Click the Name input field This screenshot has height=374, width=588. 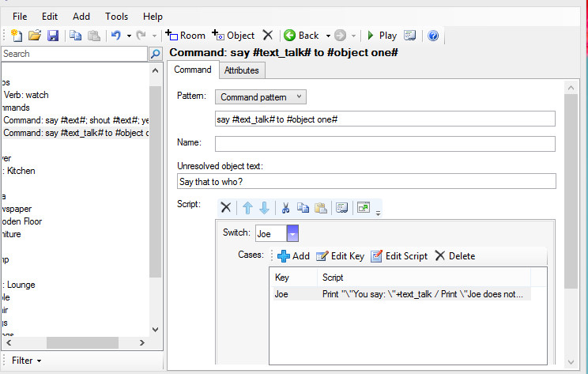click(x=385, y=144)
